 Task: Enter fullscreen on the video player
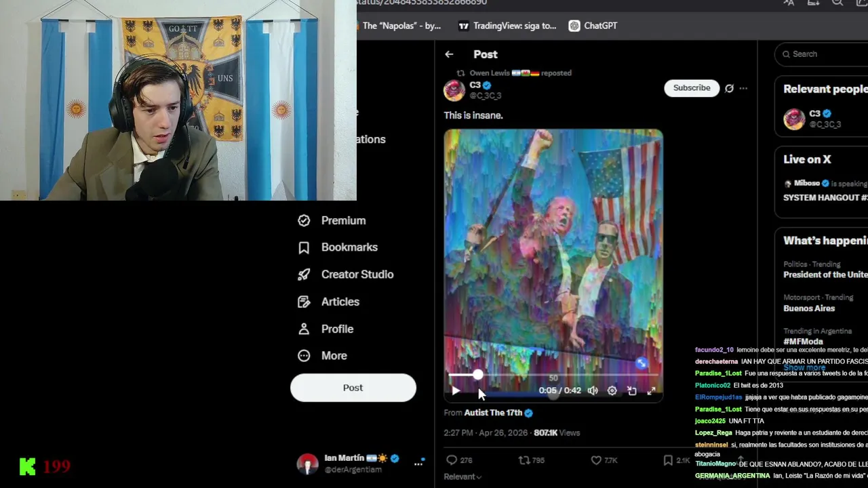[651, 390]
